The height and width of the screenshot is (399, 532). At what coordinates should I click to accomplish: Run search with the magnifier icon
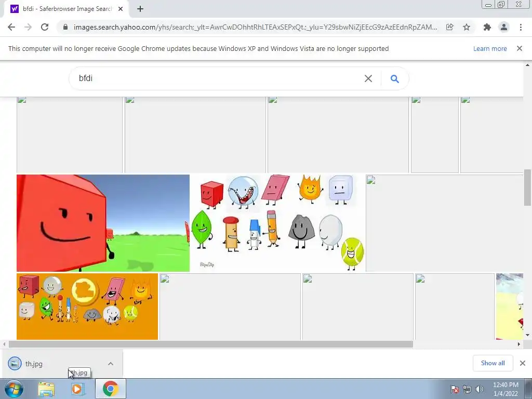395,79
